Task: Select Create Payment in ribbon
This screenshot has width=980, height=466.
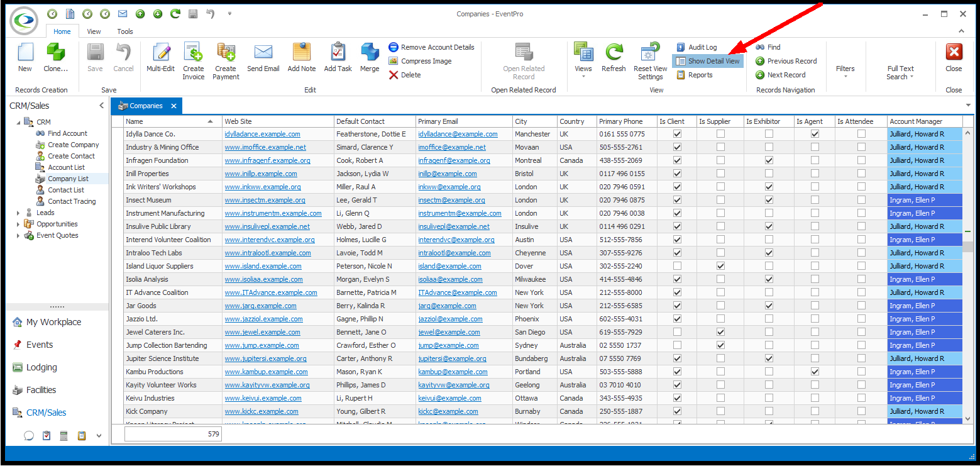Action: click(226, 61)
